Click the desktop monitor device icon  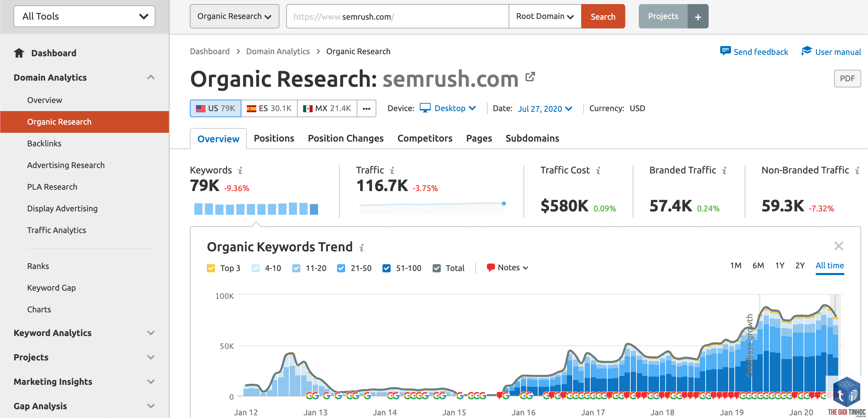[425, 108]
